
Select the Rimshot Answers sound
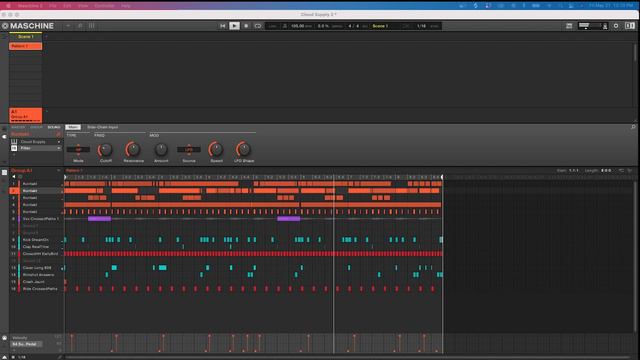tap(37, 275)
